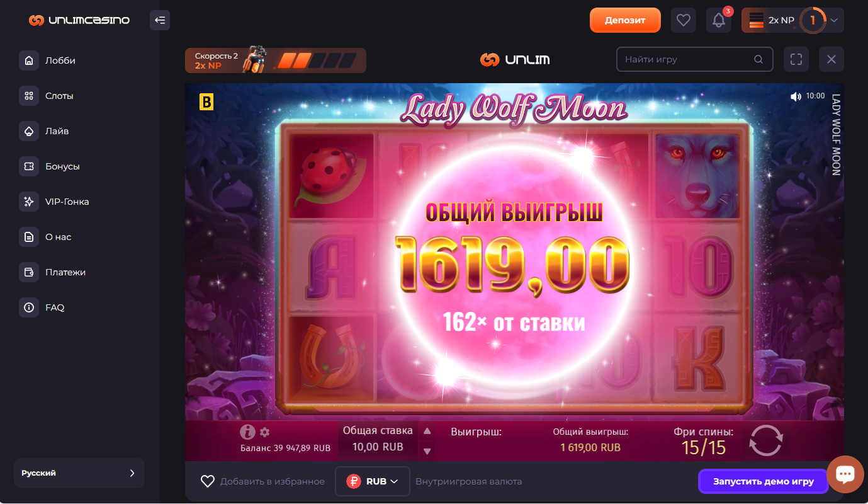Go to Слоты in sidebar

click(x=59, y=96)
